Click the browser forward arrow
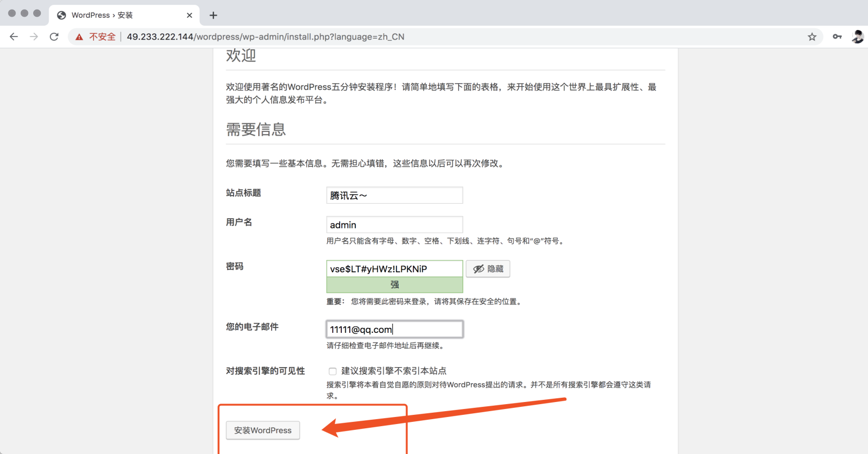The width and height of the screenshot is (868, 454). (x=34, y=36)
